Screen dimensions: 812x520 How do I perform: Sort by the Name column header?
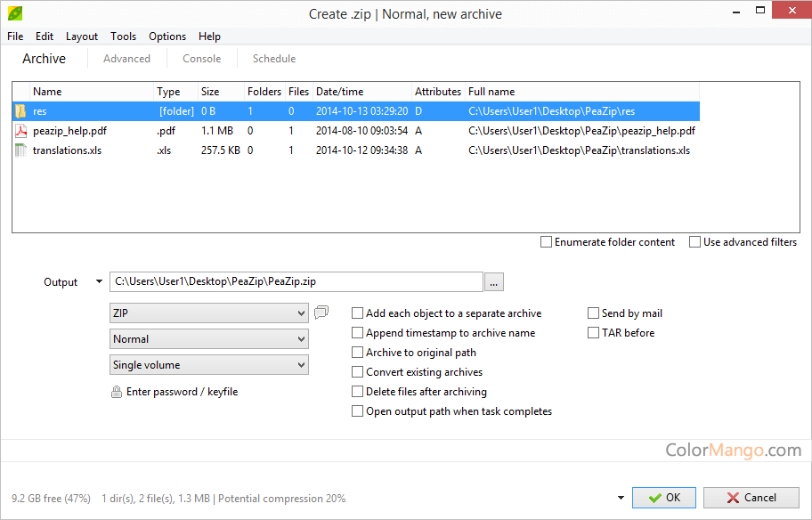(x=92, y=92)
